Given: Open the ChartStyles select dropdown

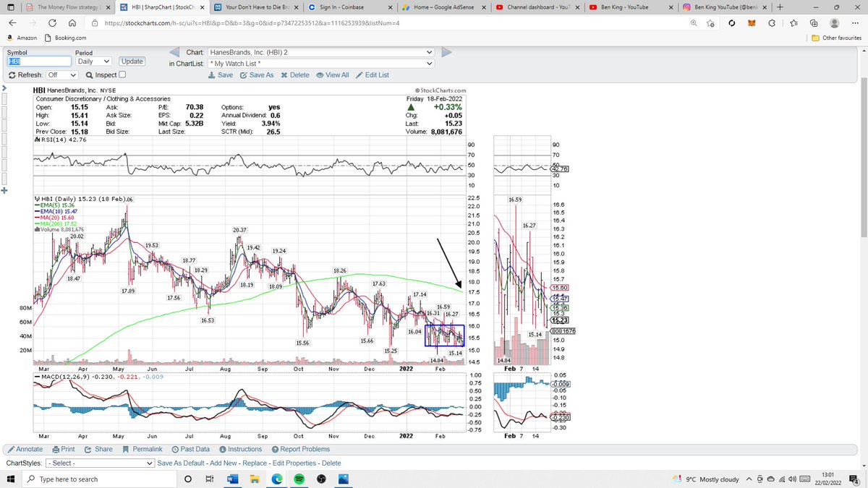Looking at the screenshot, I should point(100,463).
